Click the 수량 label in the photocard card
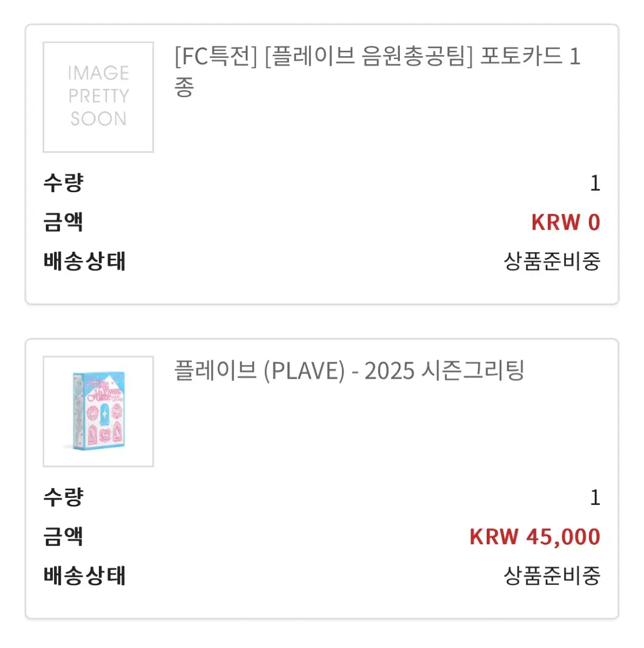The height and width of the screenshot is (648, 644). point(63,183)
